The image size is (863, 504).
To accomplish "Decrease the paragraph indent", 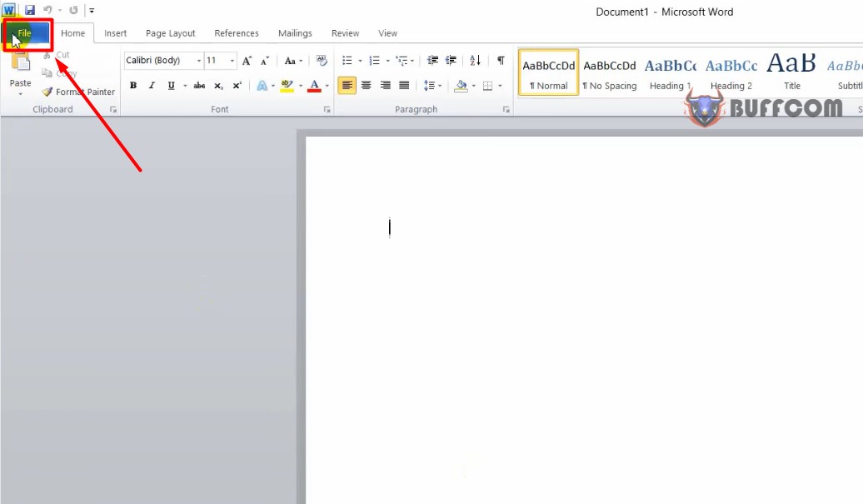I will click(432, 61).
